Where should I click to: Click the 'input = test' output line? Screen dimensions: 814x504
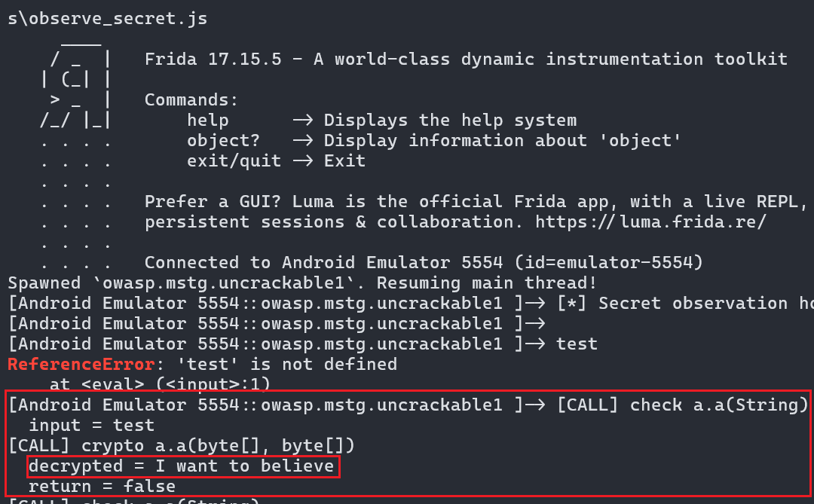[x=92, y=426]
